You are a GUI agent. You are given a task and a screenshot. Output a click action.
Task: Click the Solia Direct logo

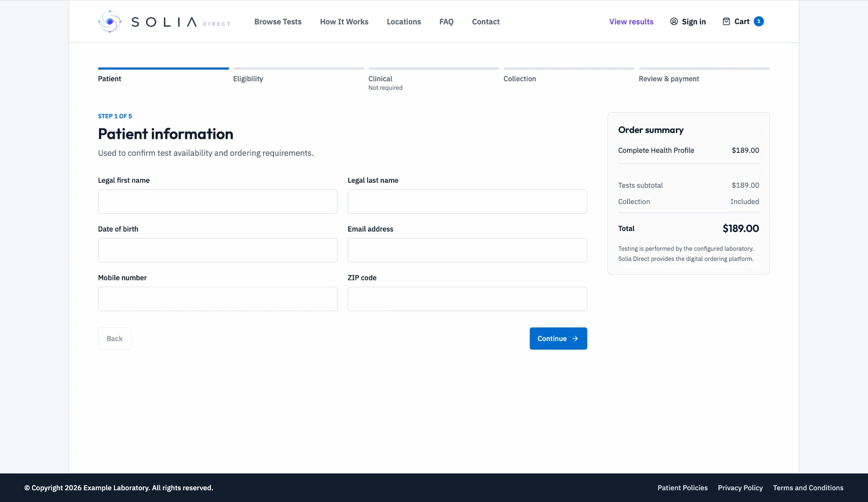[x=164, y=21]
